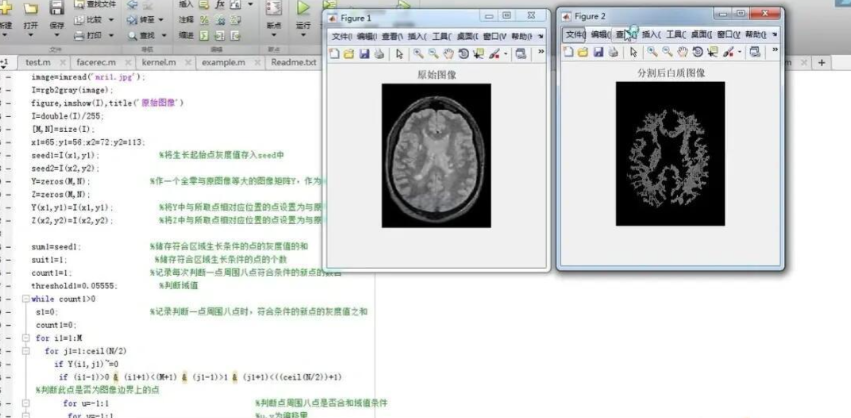Click the 比较 (Compare) button

[90, 20]
